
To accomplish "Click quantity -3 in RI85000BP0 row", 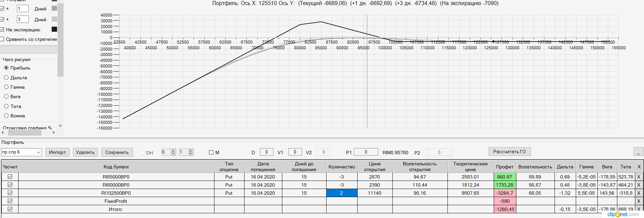I will 342,177.
